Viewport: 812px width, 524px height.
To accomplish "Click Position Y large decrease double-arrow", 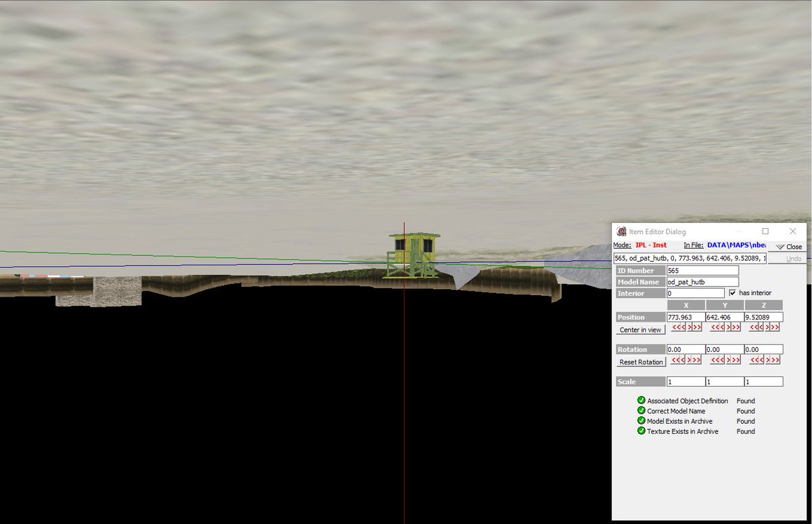I will coord(715,327).
